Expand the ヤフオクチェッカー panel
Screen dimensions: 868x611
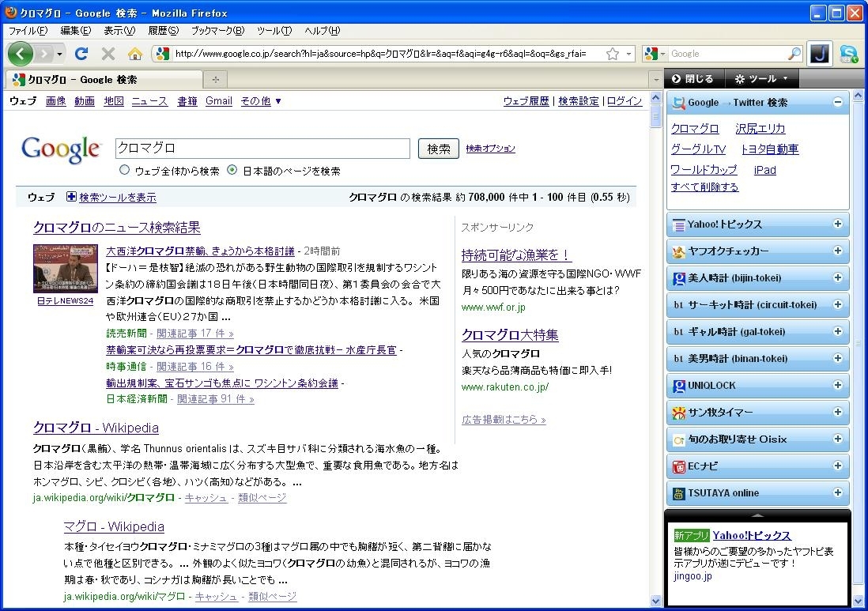click(837, 251)
